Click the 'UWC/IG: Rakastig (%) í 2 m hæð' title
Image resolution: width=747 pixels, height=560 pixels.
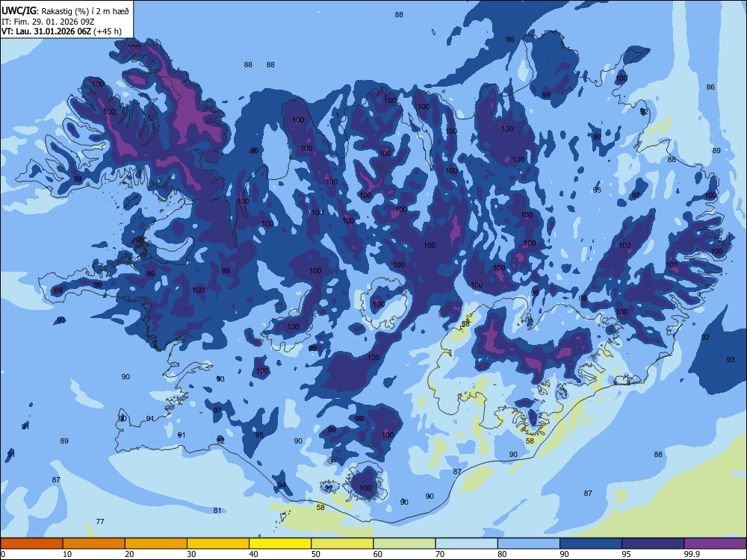pyautogui.click(x=65, y=11)
